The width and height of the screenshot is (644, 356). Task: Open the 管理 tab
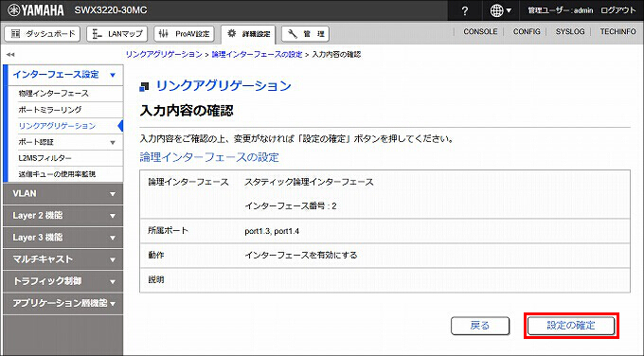pos(306,34)
